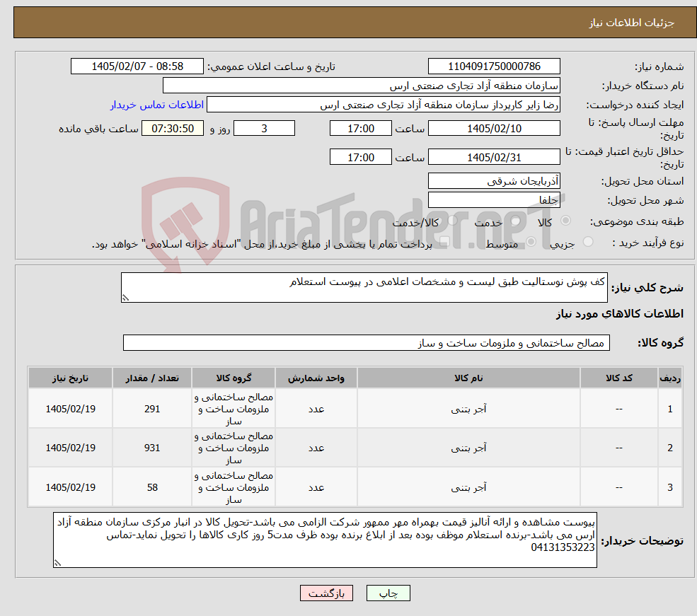
Task: Click the need number field 1104091750000786
Action: (x=494, y=66)
